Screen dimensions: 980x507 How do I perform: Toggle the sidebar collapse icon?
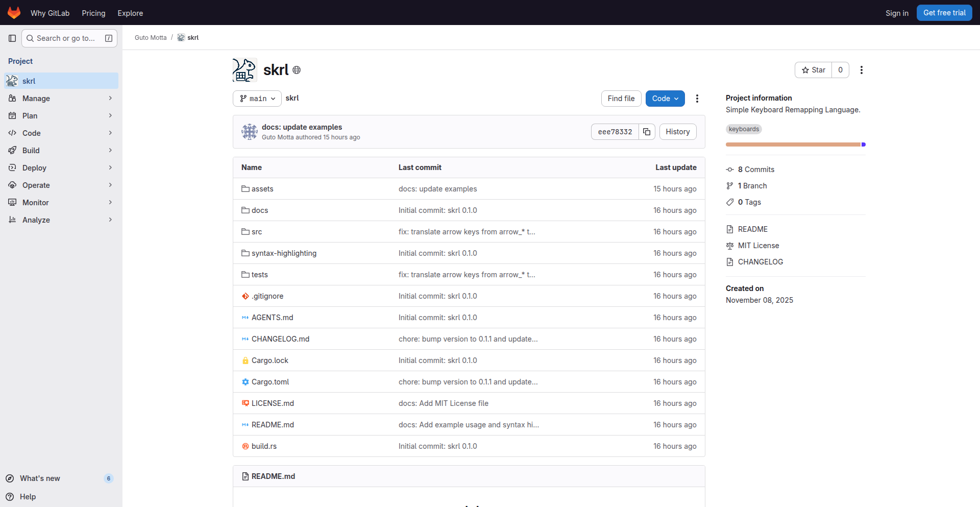tap(12, 38)
